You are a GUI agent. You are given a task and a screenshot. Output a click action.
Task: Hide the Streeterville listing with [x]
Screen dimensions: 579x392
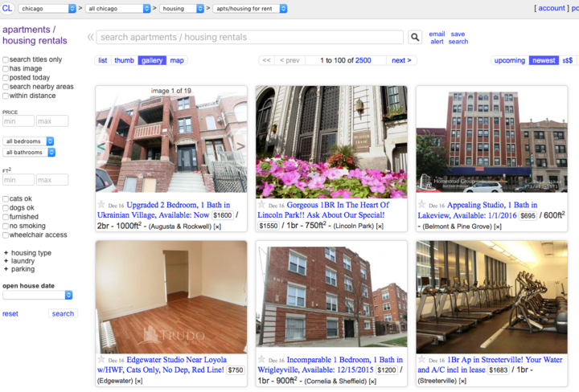click(x=462, y=381)
